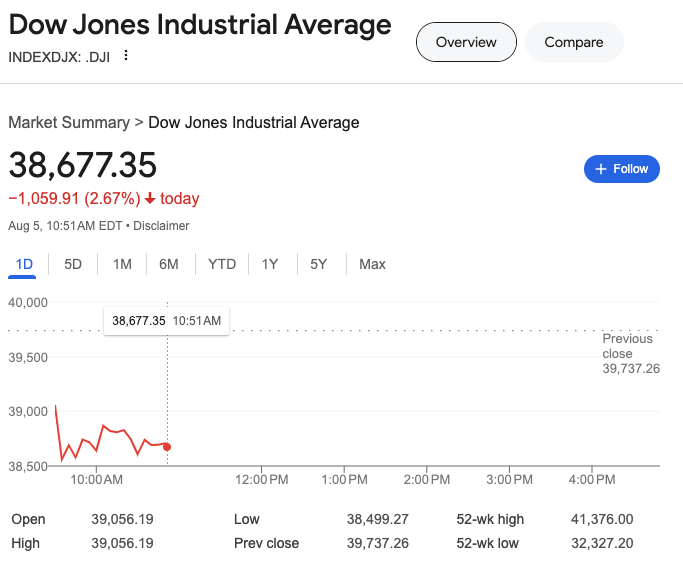Click the 38,677.35 chart tooltip

pos(167,321)
